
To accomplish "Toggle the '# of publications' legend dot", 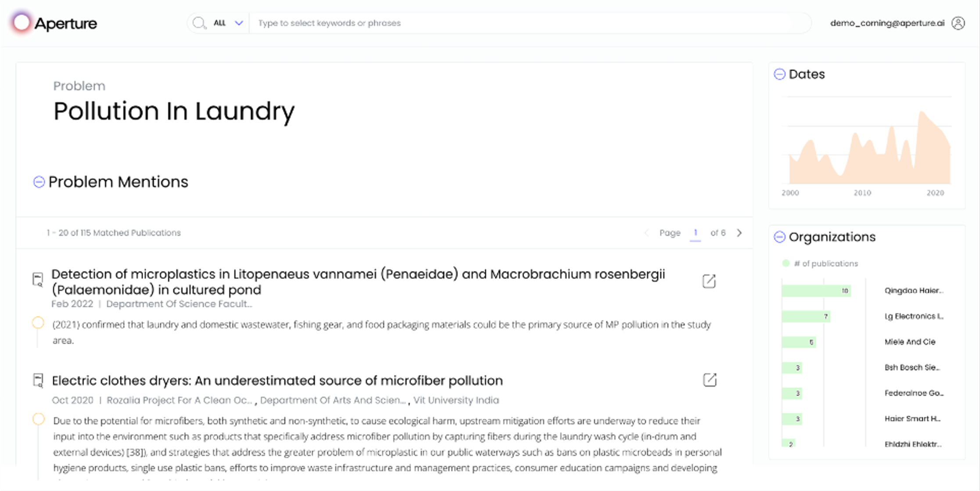I will pyautogui.click(x=785, y=264).
